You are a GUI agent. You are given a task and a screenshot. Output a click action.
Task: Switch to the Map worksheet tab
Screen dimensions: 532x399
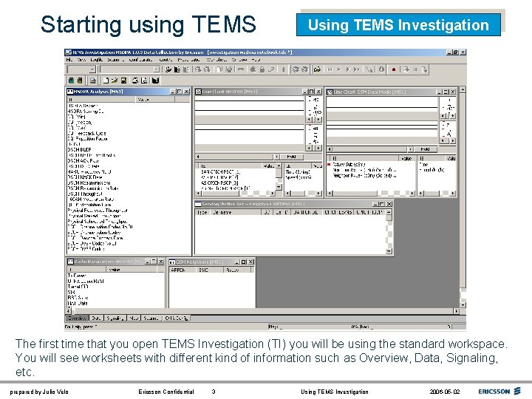(x=134, y=318)
